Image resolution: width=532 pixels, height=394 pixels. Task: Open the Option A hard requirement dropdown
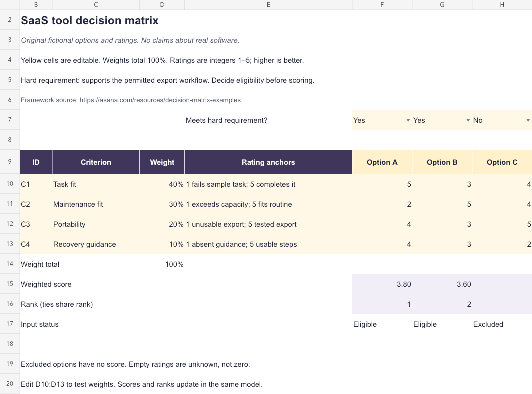point(408,120)
